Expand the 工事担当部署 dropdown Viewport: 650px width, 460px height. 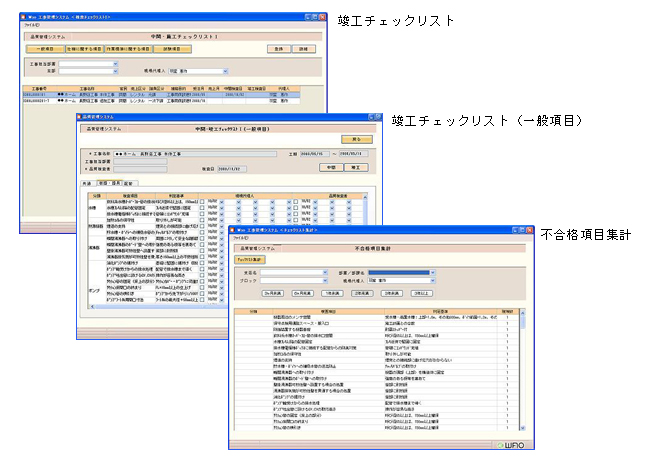pos(115,63)
